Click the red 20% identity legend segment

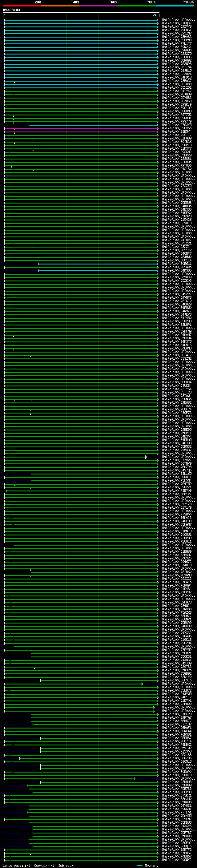22,6
